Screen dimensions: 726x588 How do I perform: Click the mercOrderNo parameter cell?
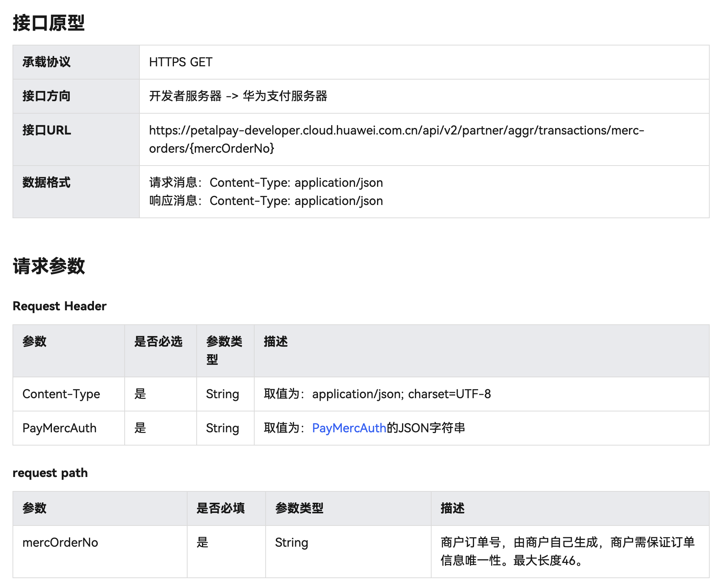60,543
